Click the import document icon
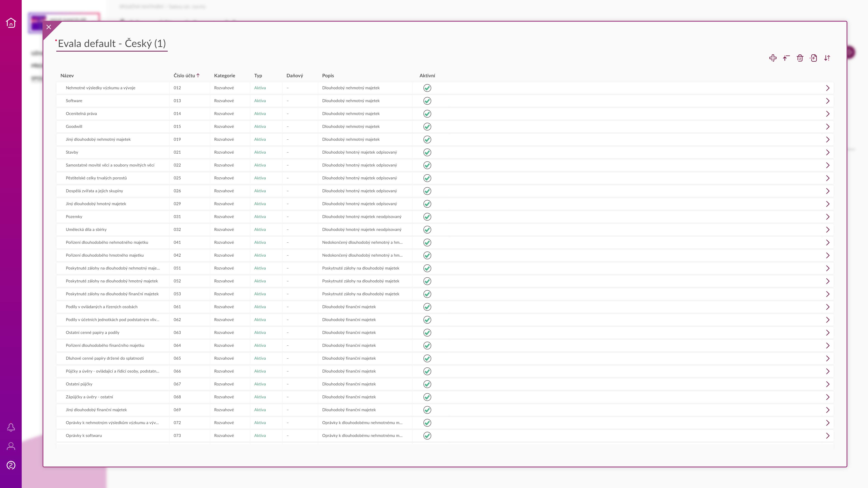Image resolution: width=868 pixels, height=488 pixels. click(x=814, y=58)
